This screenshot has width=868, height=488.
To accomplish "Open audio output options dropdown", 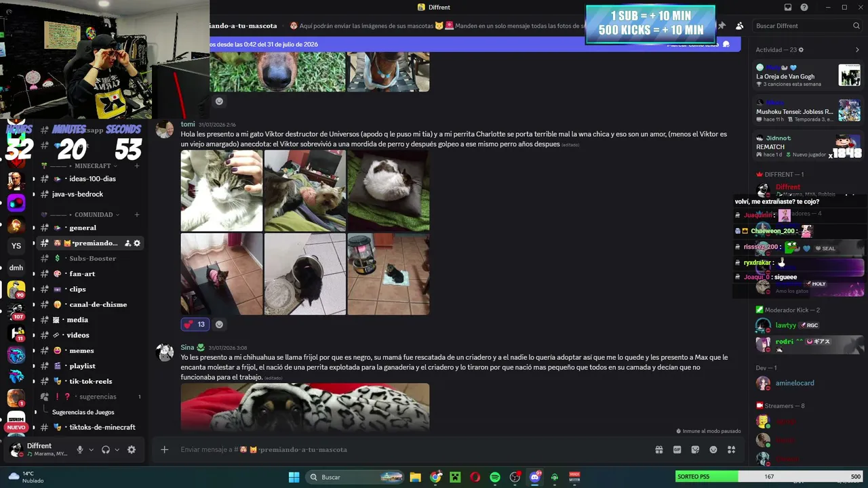I will click(x=117, y=449).
